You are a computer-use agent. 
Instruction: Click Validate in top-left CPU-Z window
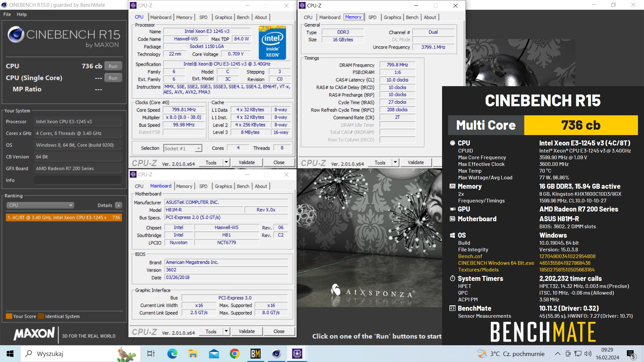pyautogui.click(x=247, y=162)
